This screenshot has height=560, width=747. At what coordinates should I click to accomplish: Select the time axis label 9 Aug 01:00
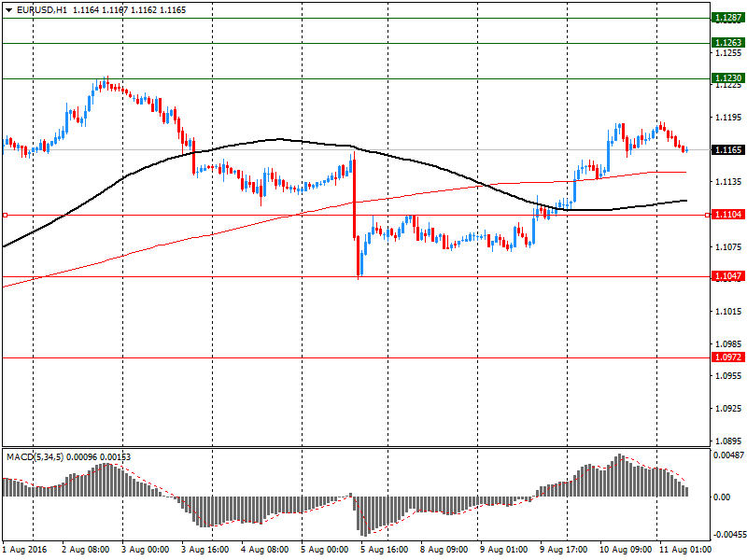503,550
